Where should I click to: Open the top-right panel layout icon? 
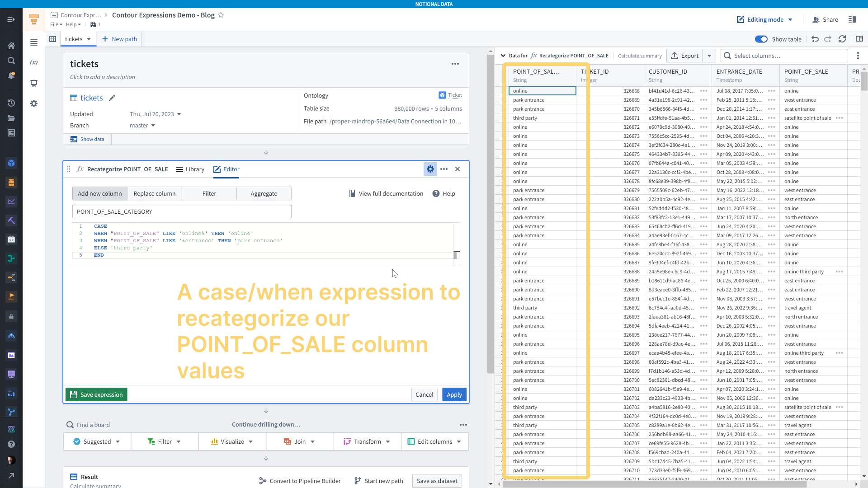tap(852, 19)
